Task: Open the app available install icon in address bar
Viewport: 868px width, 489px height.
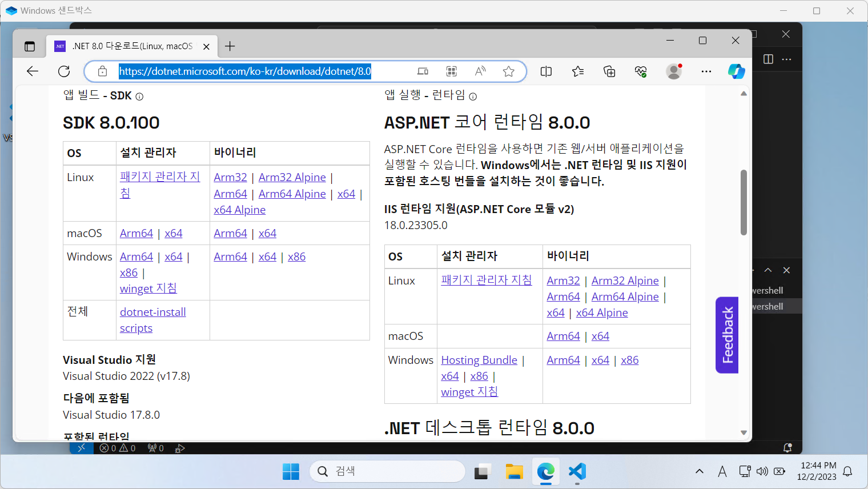Action: (423, 71)
